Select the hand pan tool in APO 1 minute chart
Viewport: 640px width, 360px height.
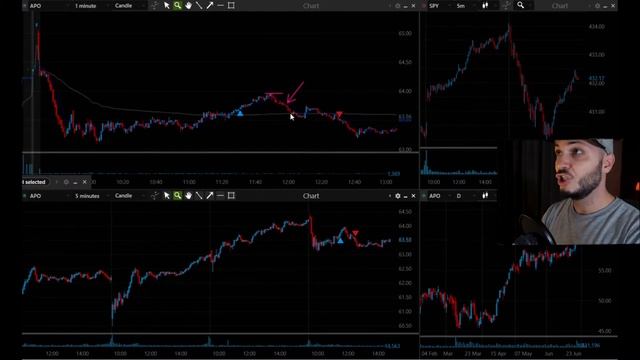tap(188, 6)
